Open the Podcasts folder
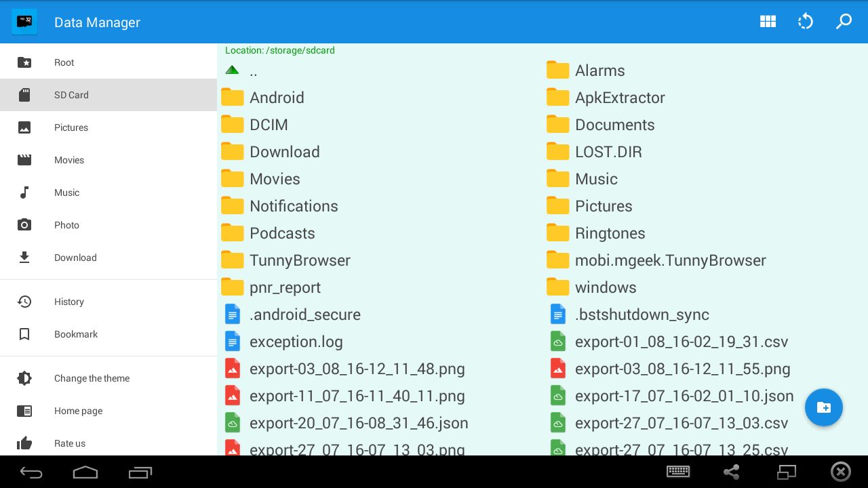Image resolution: width=868 pixels, height=488 pixels. point(380,233)
